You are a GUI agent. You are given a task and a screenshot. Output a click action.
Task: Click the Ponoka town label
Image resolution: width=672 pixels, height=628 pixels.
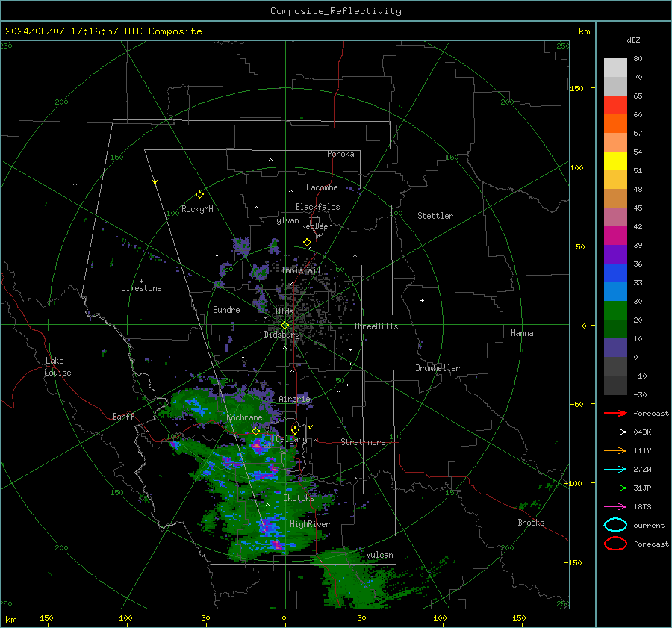pyautogui.click(x=340, y=155)
